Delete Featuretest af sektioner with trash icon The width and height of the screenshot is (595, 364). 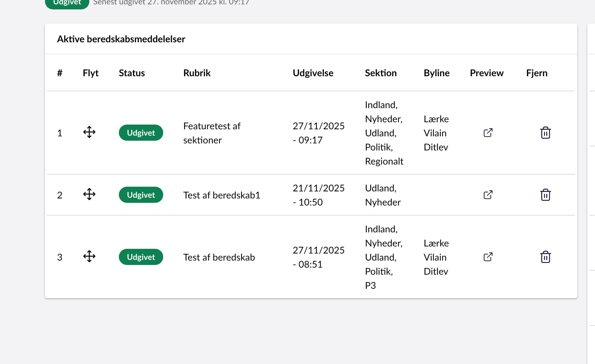pyautogui.click(x=545, y=133)
